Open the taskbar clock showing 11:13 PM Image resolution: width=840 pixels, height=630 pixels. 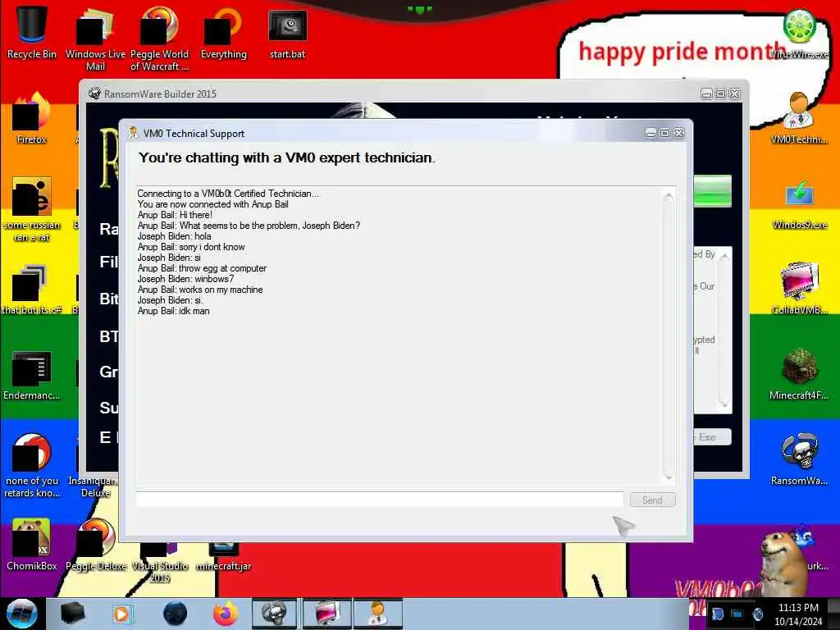pos(798,614)
